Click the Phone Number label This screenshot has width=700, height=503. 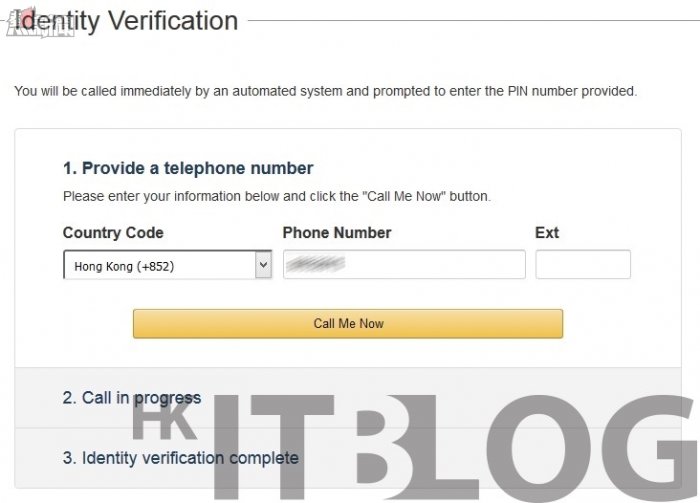pyautogui.click(x=337, y=233)
